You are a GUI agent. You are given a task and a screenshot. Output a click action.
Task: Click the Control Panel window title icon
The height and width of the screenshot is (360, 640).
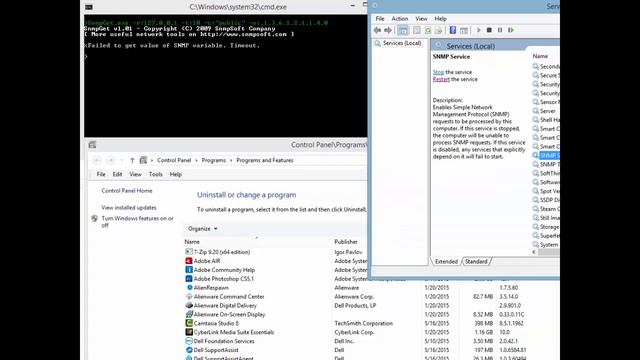pos(92,145)
